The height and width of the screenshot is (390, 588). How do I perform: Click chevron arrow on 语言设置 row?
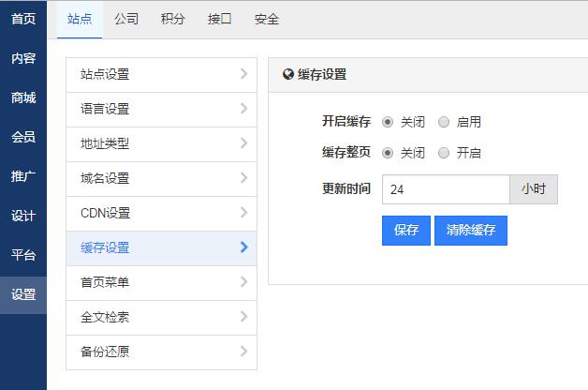click(x=243, y=109)
